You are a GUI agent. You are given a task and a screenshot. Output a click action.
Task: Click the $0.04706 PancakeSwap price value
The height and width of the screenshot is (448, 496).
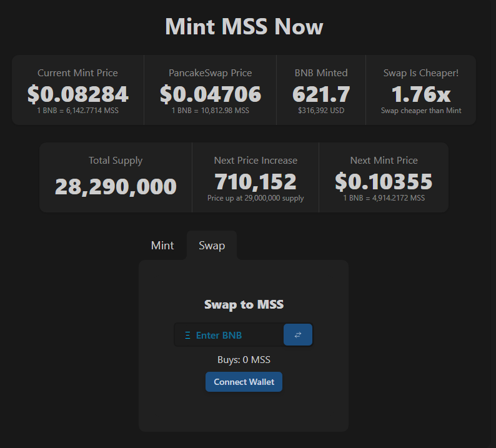pos(211,94)
